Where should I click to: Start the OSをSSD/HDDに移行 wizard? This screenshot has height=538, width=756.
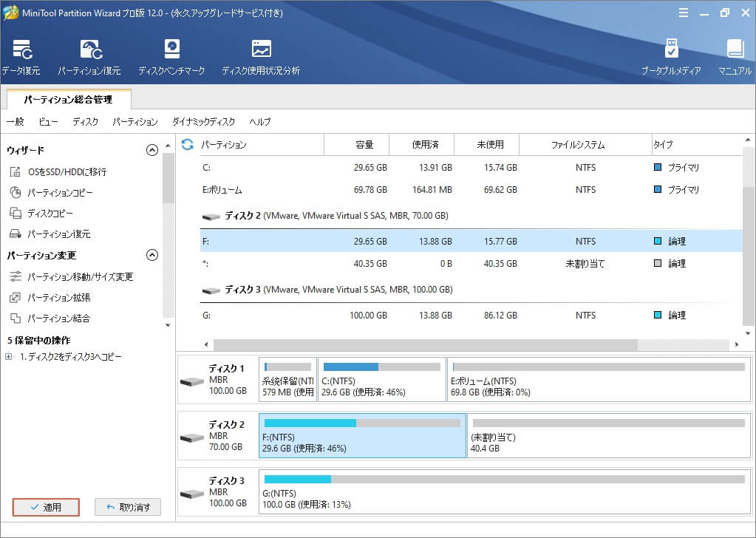click(x=67, y=172)
